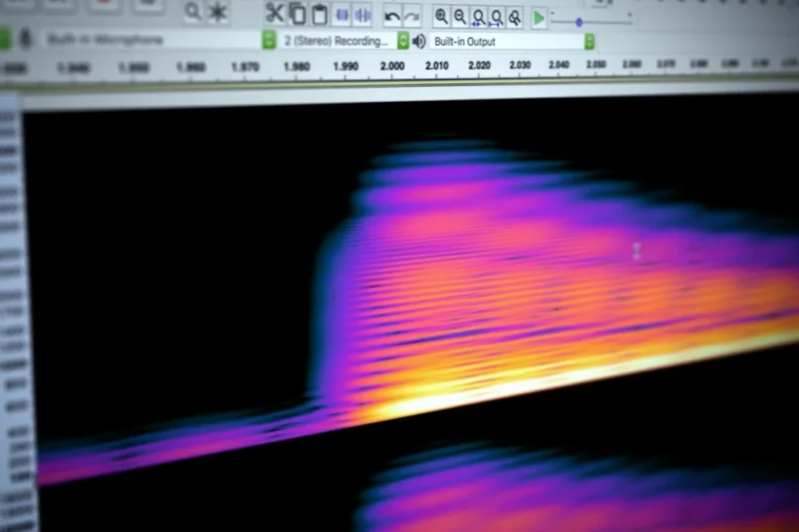Undo the last action
Screen dimensions: 799x532
click(392, 17)
